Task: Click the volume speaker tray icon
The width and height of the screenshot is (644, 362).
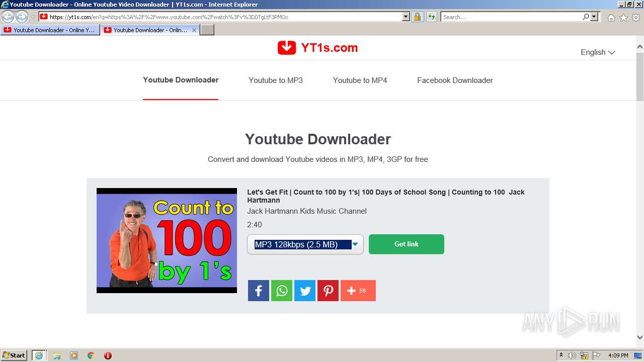Action: click(x=572, y=355)
